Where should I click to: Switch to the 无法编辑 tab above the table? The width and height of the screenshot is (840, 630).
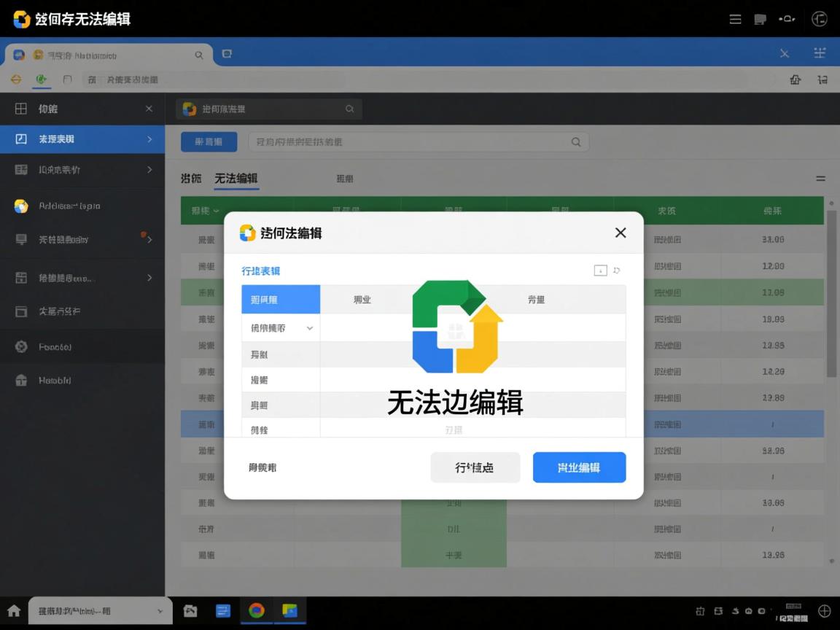pyautogui.click(x=236, y=178)
